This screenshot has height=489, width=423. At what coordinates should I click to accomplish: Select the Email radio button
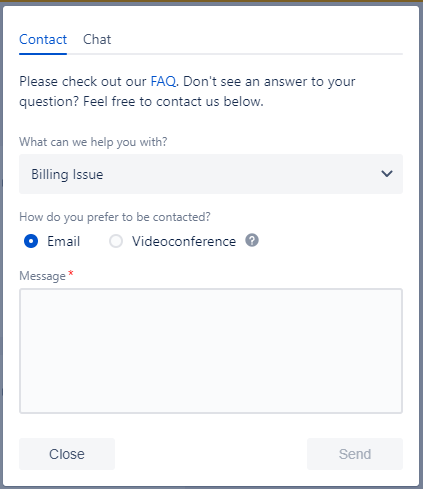tap(31, 241)
